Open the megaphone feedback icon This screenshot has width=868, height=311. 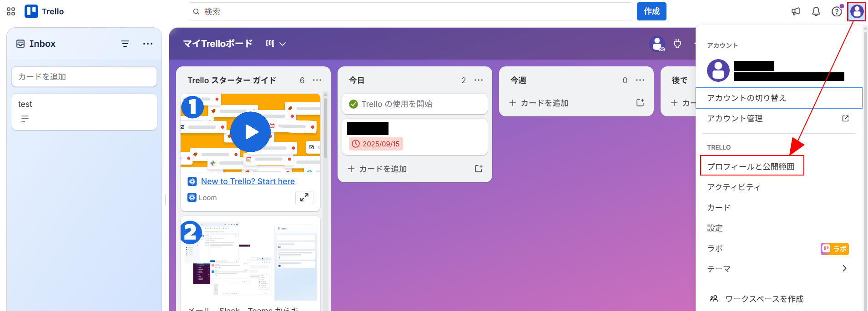[796, 11]
